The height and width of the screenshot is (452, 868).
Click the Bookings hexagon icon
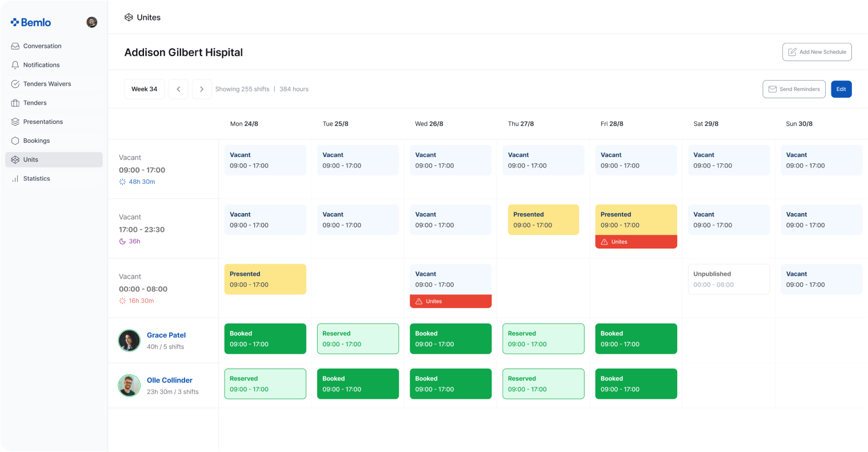(15, 141)
